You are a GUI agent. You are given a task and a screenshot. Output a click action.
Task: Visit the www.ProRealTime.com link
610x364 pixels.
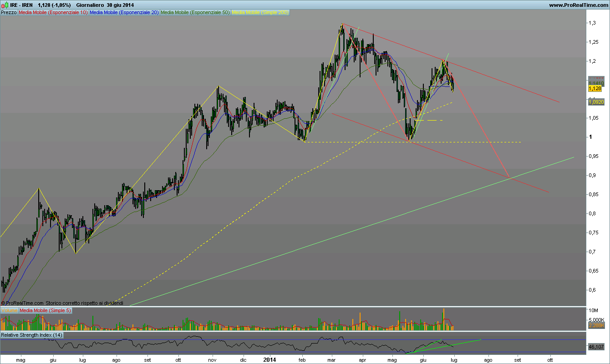tap(578, 5)
